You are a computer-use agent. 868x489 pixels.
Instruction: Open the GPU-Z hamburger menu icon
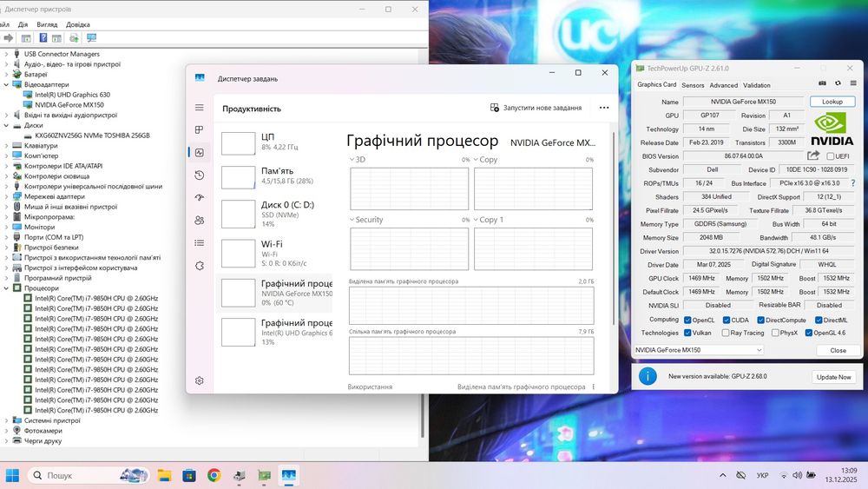853,83
